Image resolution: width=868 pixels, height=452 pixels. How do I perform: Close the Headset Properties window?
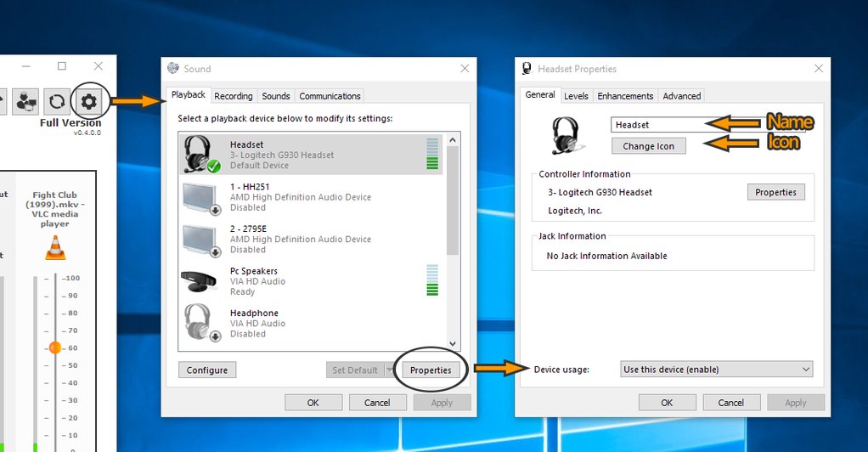(818, 68)
